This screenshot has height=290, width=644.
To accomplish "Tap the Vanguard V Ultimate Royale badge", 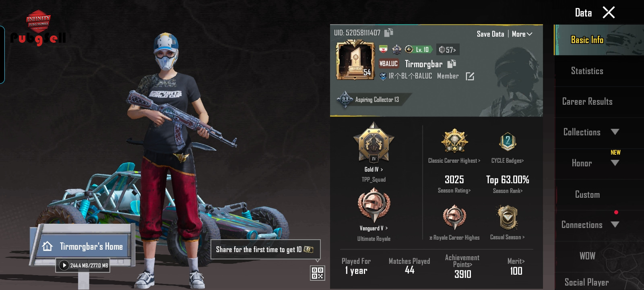I will click(x=374, y=205).
